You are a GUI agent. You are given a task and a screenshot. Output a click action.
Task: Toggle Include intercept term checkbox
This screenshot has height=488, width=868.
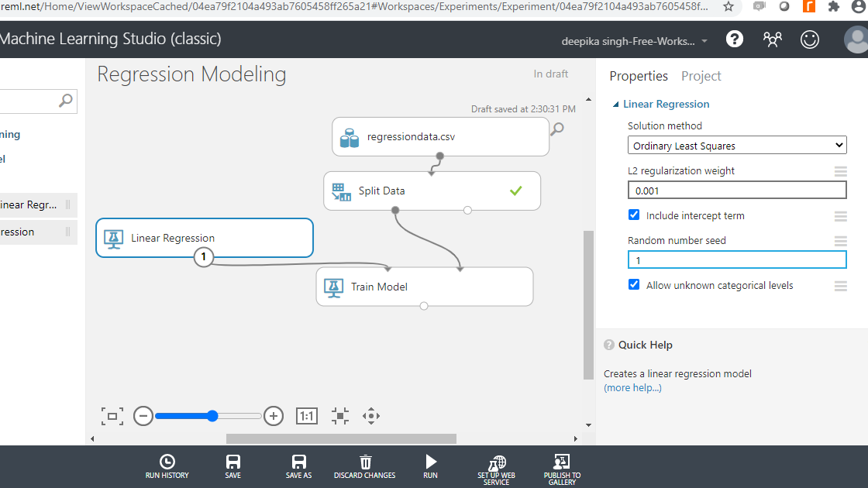click(635, 215)
